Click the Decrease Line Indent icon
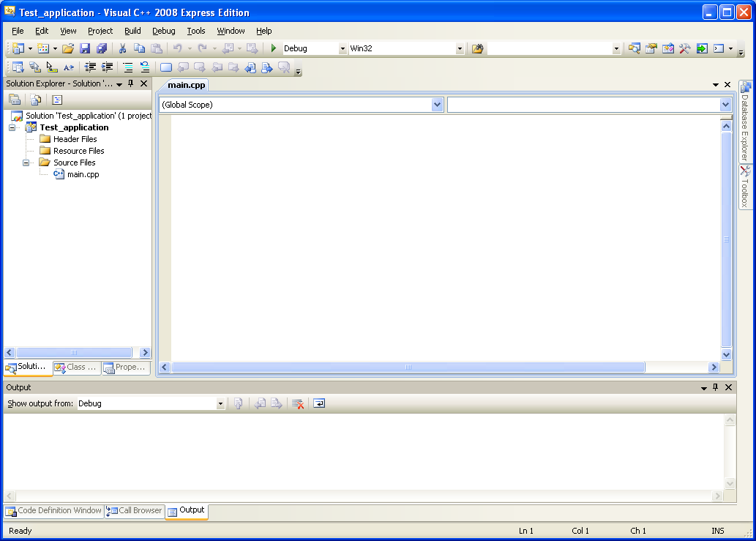This screenshot has height=541, width=756. (x=90, y=67)
